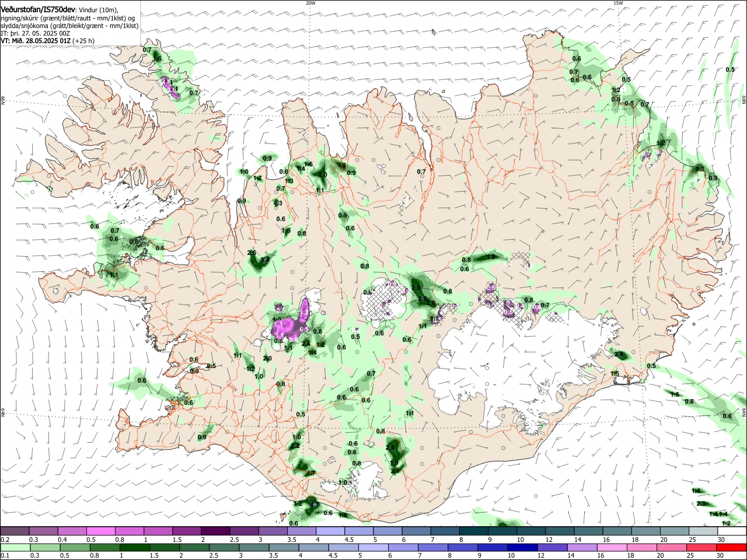
Task: Choose the 3 violet swatch on snow scale
Action: coord(273,531)
